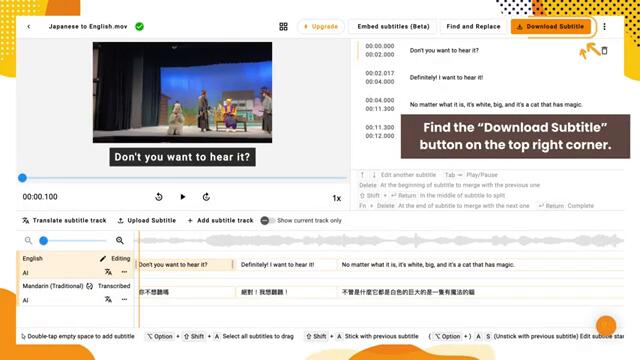Delete the first subtitle with trash icon

604,51
